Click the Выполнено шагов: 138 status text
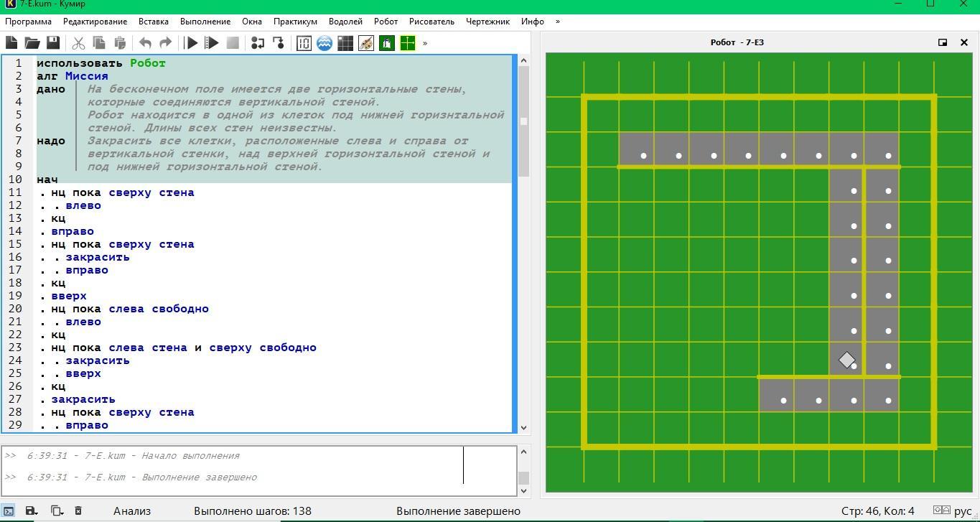This screenshot has width=980, height=522. coord(253,511)
